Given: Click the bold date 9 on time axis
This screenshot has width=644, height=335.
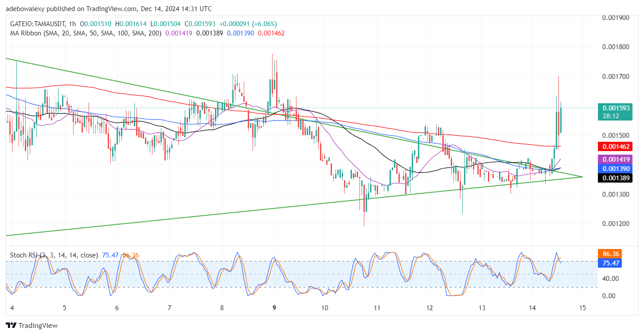Looking at the screenshot, I should [274, 308].
